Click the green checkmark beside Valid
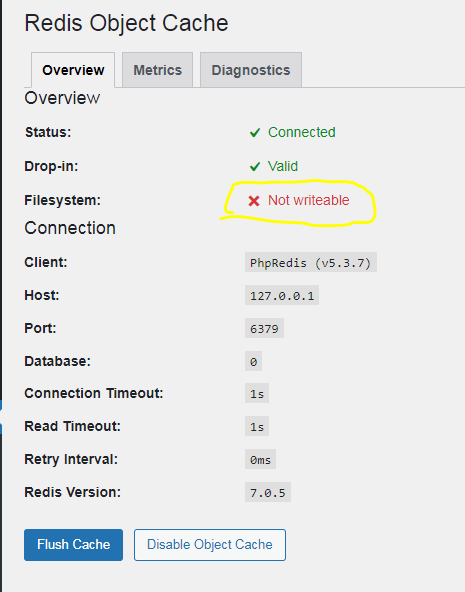465x592 pixels. click(255, 166)
